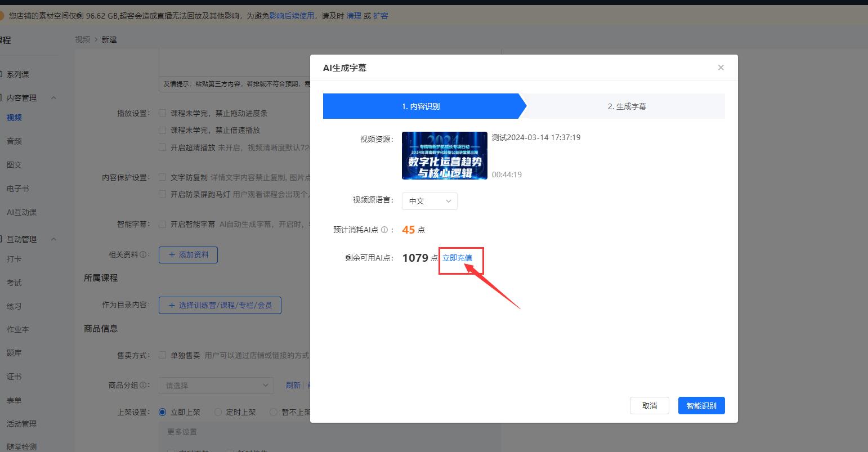The image size is (868, 452).
Task: Click the 立即充值 link
Action: (457, 258)
